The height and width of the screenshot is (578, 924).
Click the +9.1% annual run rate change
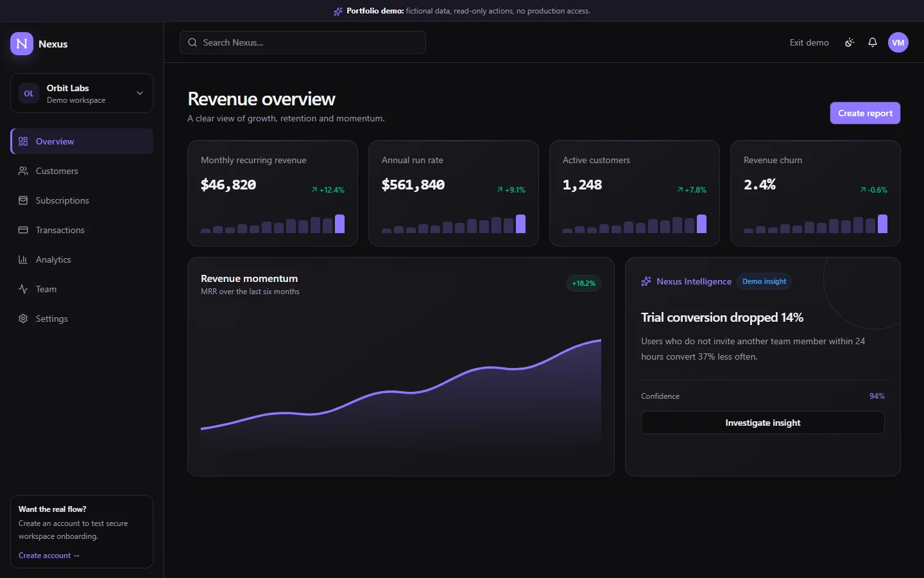point(511,190)
